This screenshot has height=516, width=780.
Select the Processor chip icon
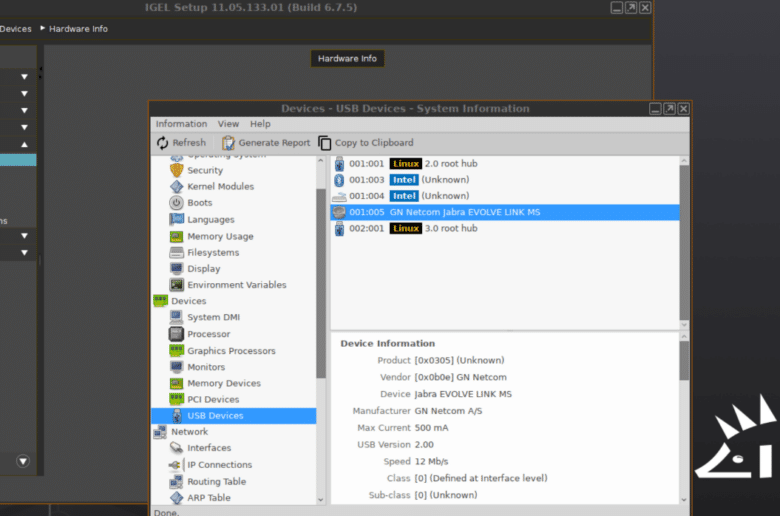click(x=177, y=334)
